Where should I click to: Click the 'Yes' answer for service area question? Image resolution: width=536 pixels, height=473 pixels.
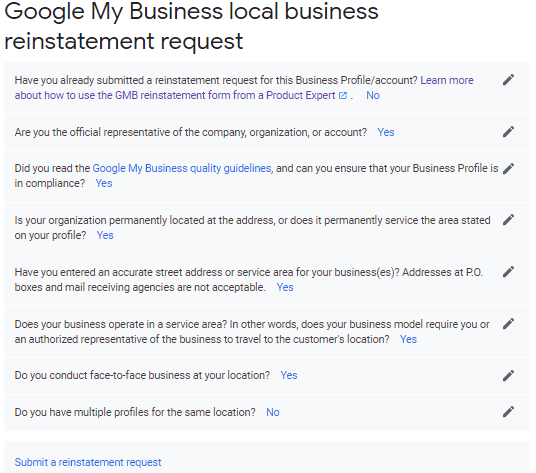click(x=408, y=339)
